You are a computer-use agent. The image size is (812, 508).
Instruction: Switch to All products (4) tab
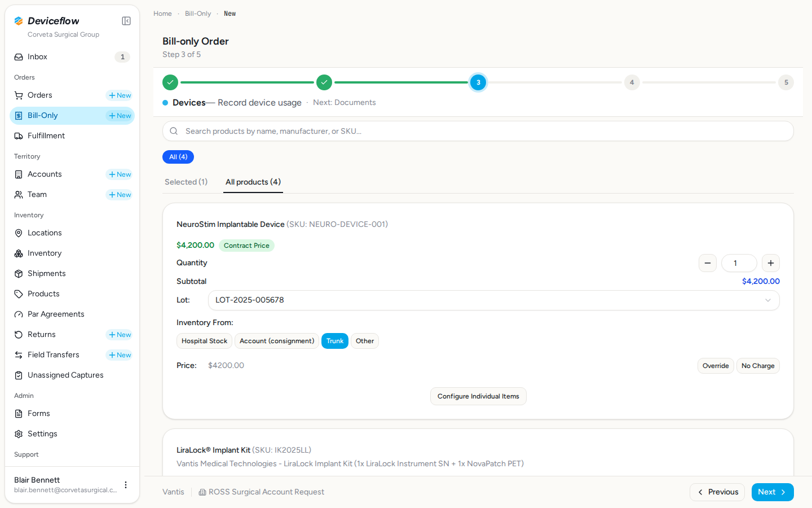pyautogui.click(x=253, y=182)
